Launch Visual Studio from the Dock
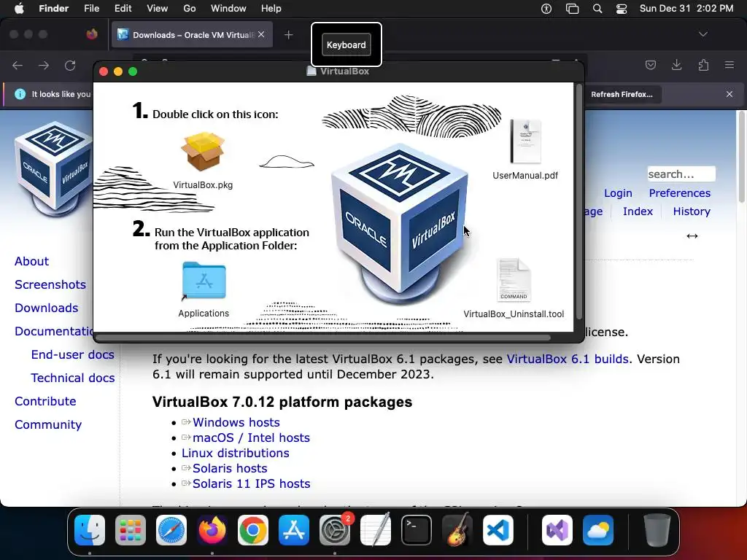The image size is (747, 560). pyautogui.click(x=557, y=530)
